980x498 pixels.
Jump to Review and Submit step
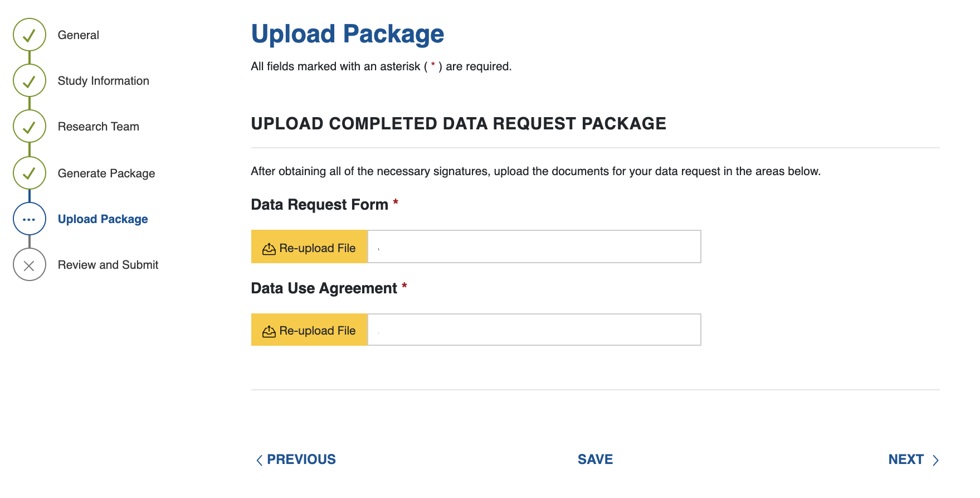108,265
